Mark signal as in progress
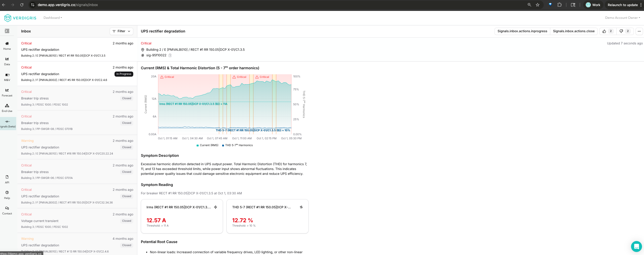 tap(522, 31)
